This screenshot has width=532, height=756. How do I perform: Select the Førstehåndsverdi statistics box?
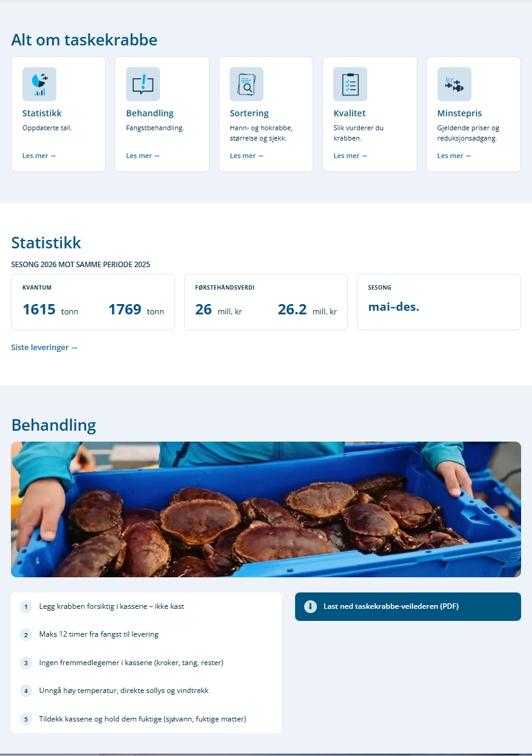pyautogui.click(x=266, y=302)
